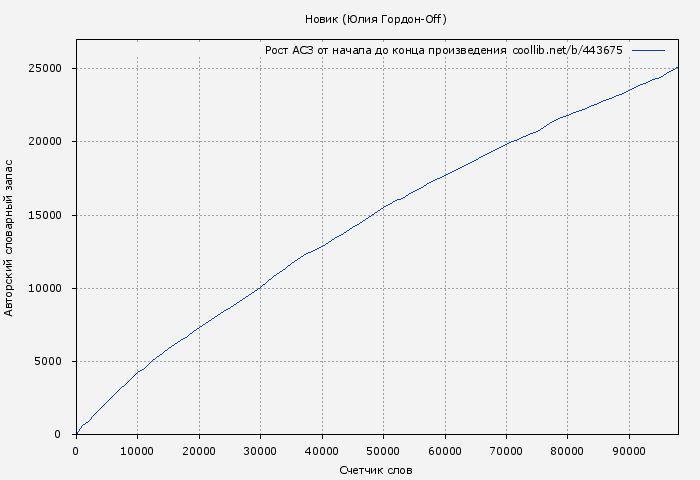Click the x-axis label "Счетчик слов"
Image resolution: width=700 pixels, height=480 pixels.
[x=376, y=470]
